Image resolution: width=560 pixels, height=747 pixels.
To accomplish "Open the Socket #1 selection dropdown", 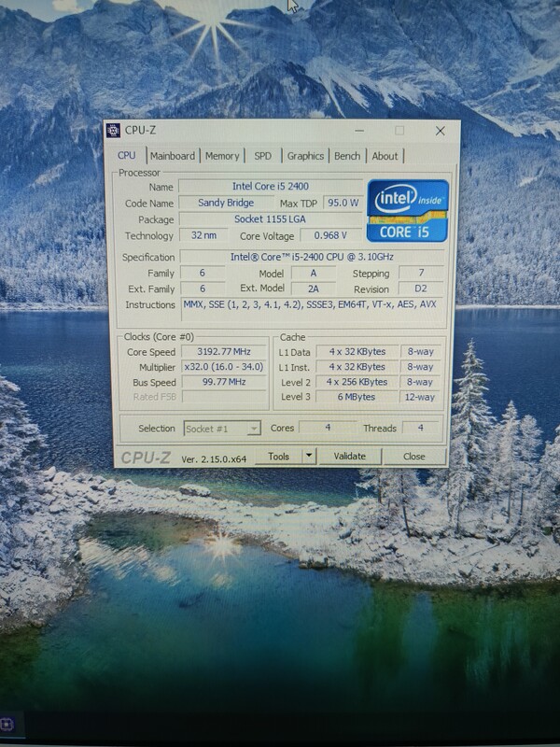I will coord(222,429).
